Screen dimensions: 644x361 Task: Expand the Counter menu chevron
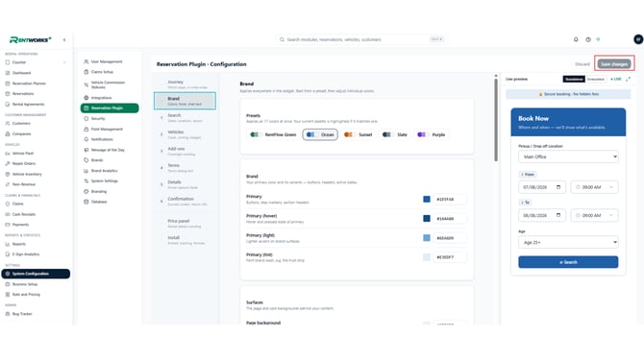(64, 62)
